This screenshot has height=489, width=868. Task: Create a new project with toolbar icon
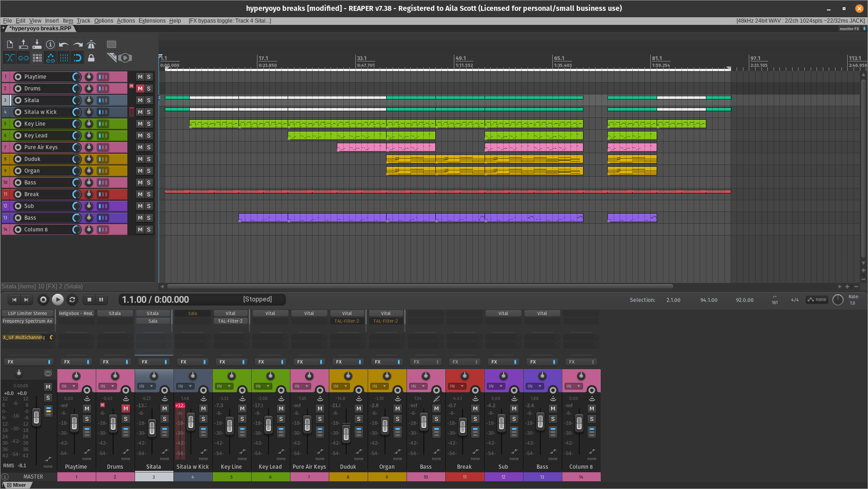point(10,44)
